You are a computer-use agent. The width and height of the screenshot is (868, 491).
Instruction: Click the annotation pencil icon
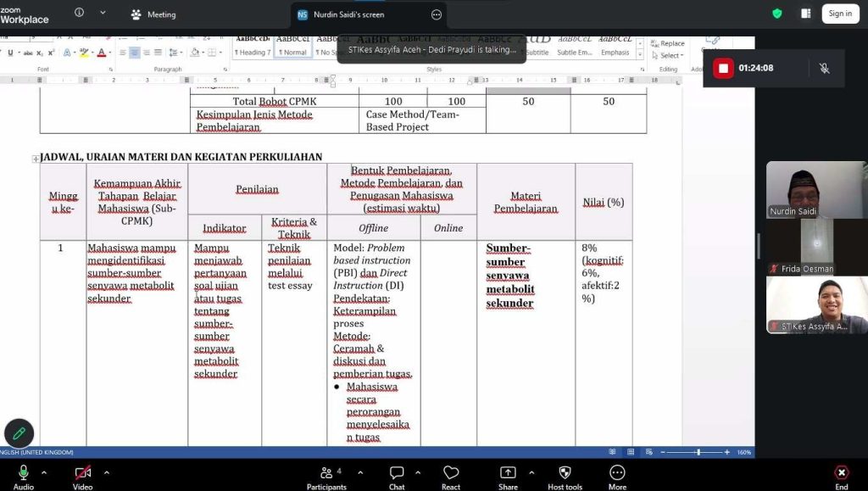[x=19, y=432]
